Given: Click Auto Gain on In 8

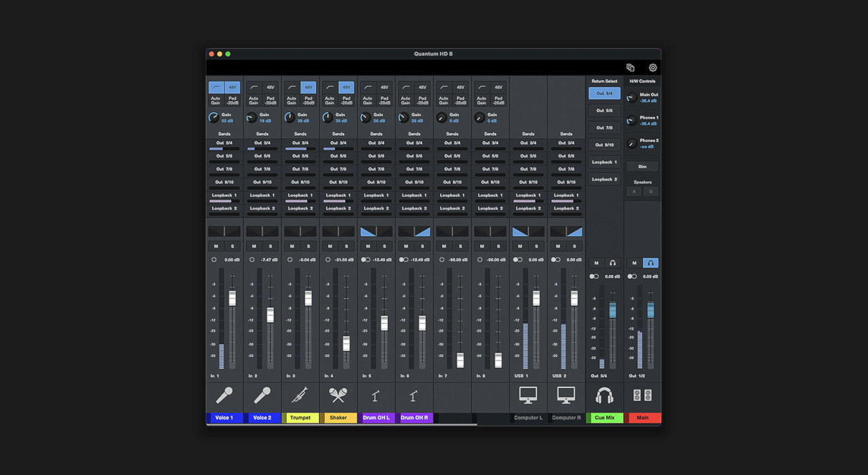Looking at the screenshot, I should point(481,100).
